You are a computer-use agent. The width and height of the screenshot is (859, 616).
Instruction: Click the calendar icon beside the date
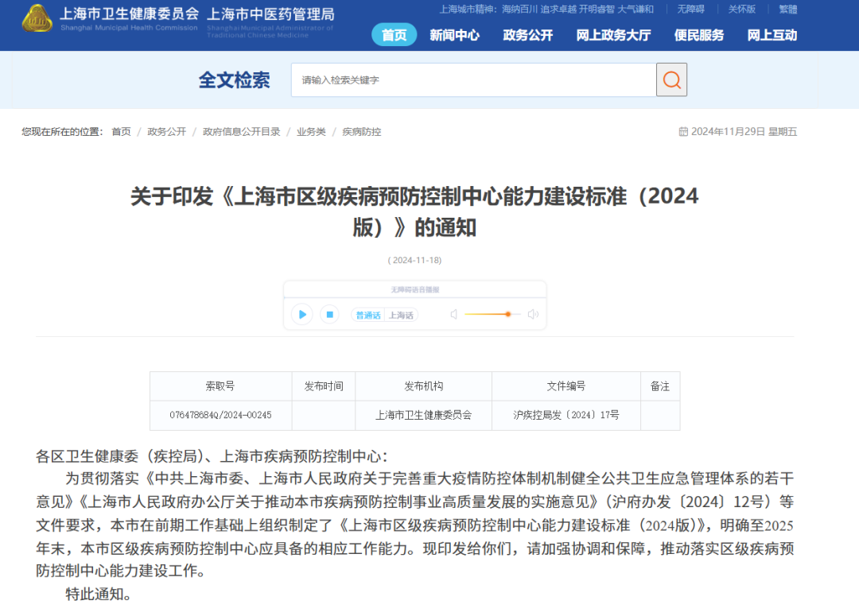click(682, 132)
